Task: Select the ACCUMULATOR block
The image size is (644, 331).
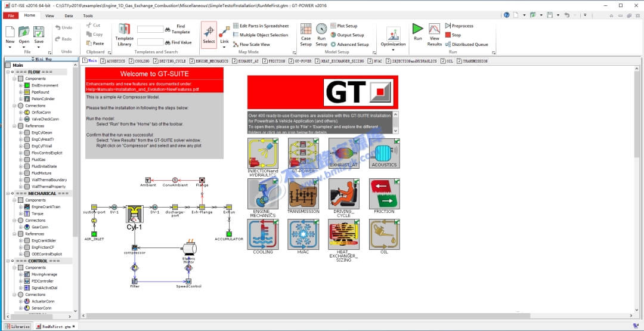Action: click(x=229, y=234)
